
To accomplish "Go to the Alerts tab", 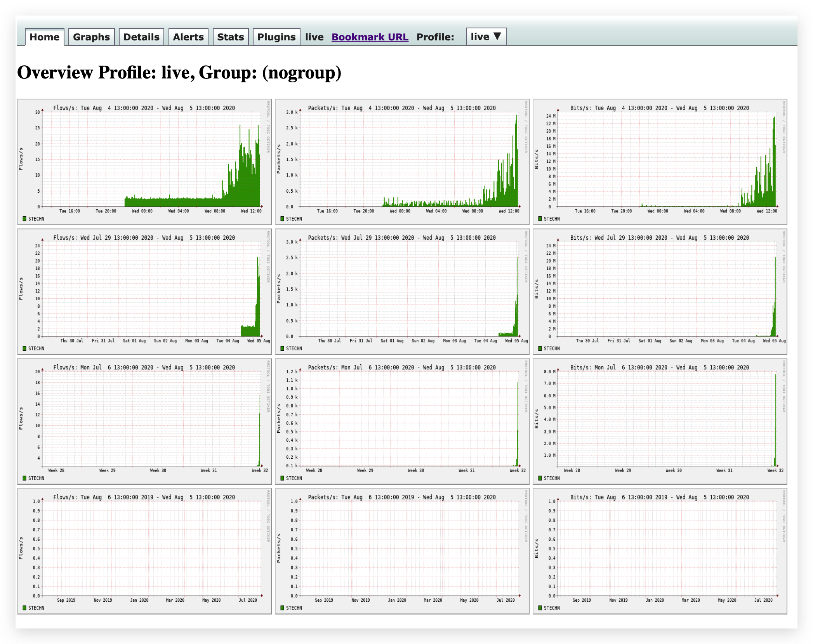I will tap(188, 37).
